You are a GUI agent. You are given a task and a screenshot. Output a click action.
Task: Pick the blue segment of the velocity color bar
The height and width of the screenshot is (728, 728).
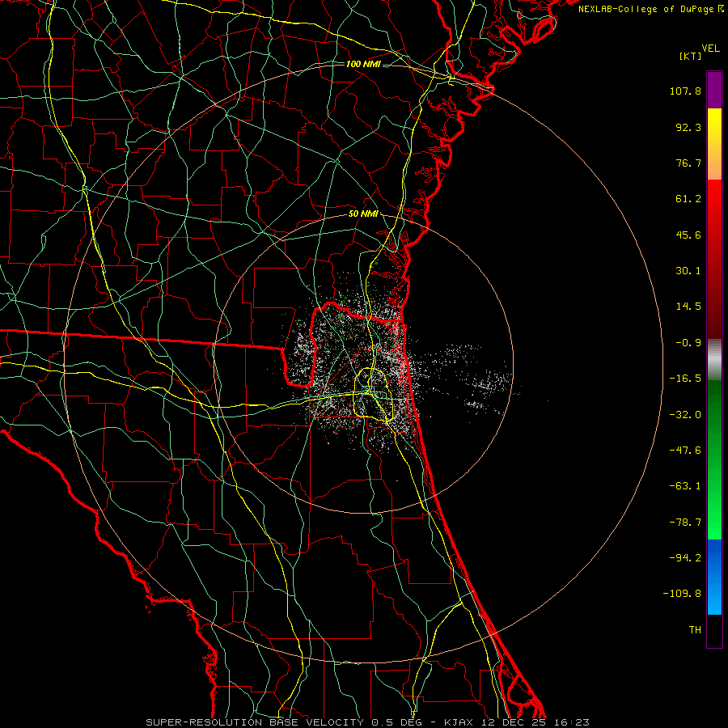714,577
